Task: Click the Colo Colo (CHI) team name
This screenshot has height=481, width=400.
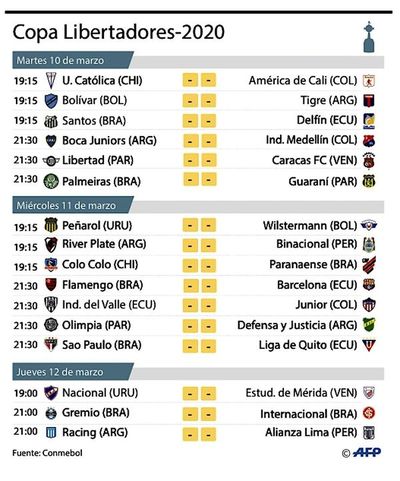Action: tap(100, 265)
